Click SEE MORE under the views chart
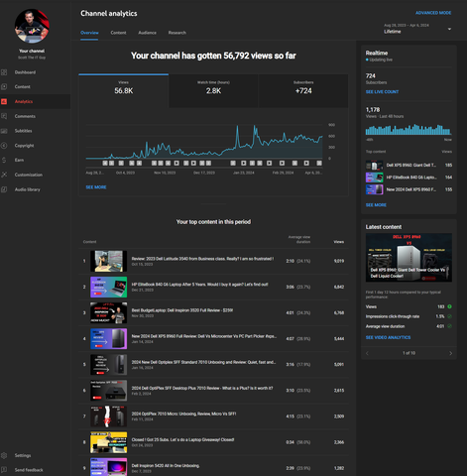 96,187
